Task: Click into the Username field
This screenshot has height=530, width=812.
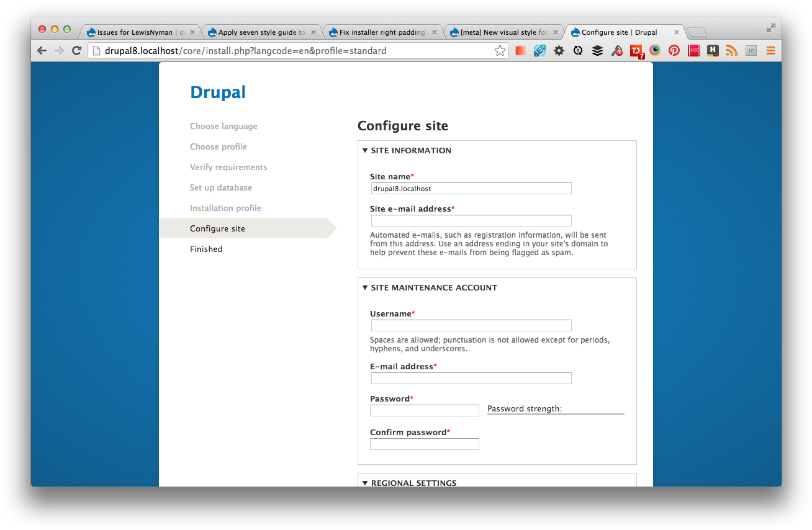Action: click(x=471, y=326)
